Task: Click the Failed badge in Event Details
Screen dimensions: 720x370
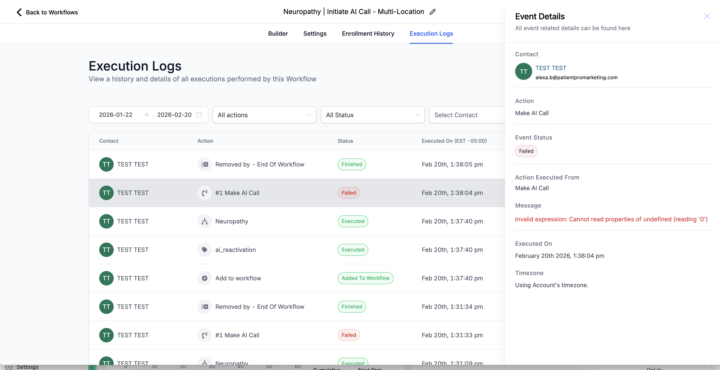Action: [526, 151]
